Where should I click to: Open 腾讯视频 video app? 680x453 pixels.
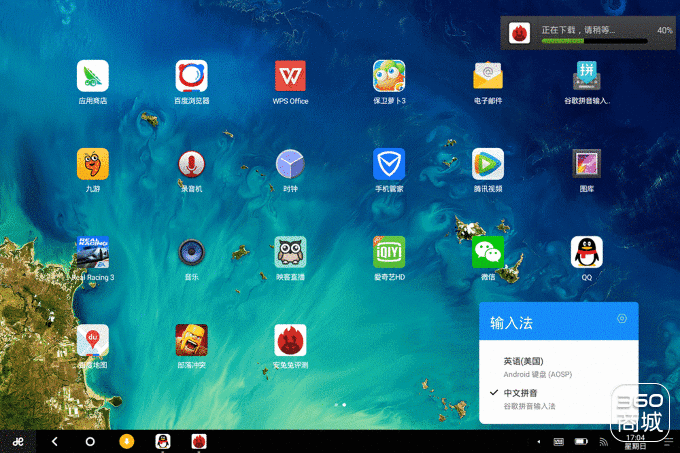click(x=488, y=164)
